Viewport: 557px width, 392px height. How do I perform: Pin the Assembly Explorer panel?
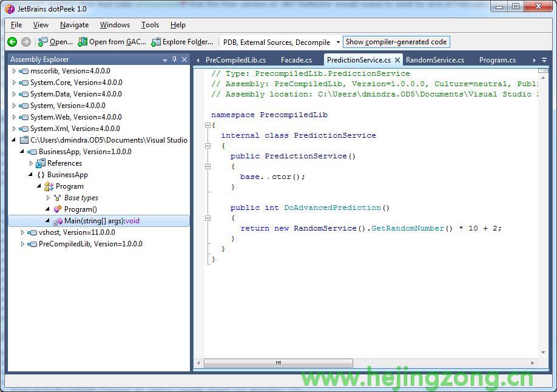click(x=175, y=59)
